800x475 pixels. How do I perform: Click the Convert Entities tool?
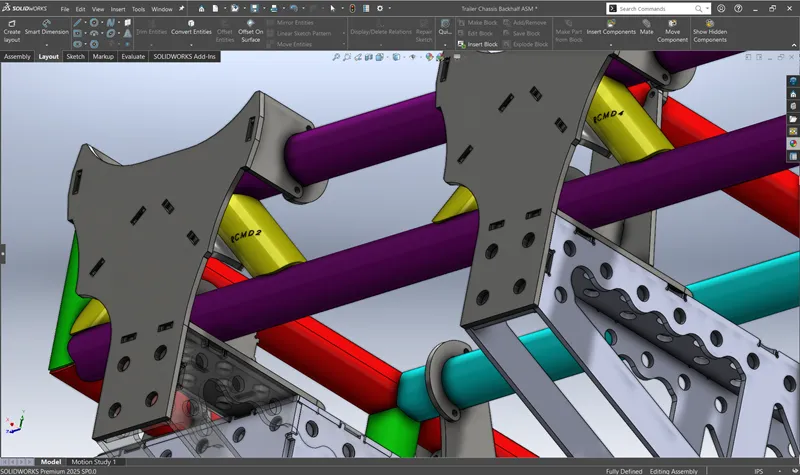pyautogui.click(x=191, y=28)
